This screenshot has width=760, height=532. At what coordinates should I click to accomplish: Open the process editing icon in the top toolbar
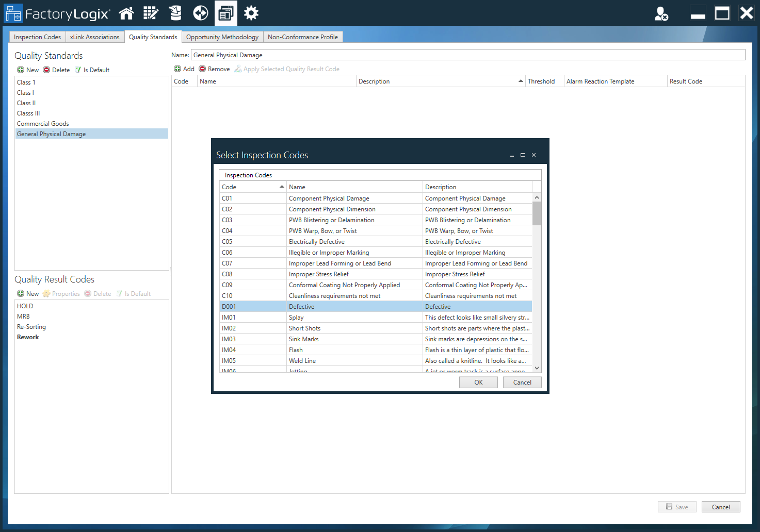pyautogui.click(x=151, y=13)
